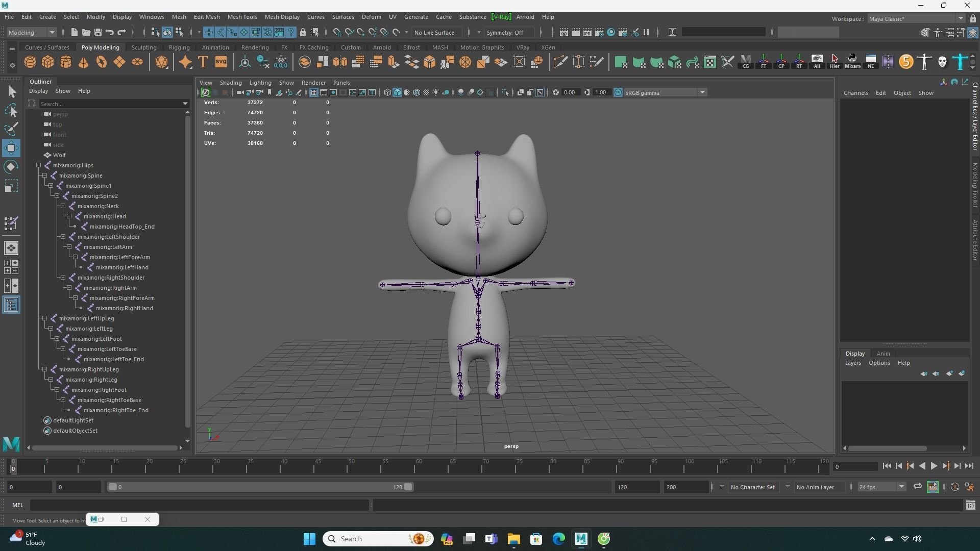980x551 pixels.
Task: Collapse the mixamorig:RightShoulder node
Action: [x=63, y=278]
